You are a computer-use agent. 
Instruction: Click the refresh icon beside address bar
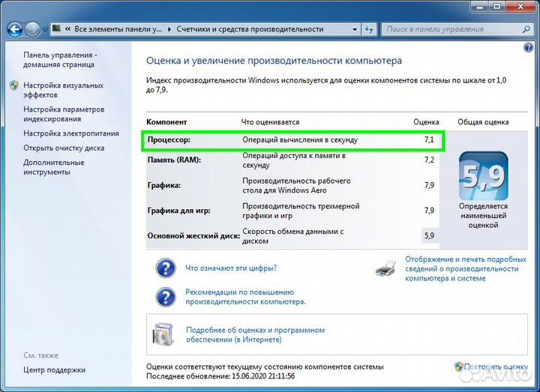[368, 29]
